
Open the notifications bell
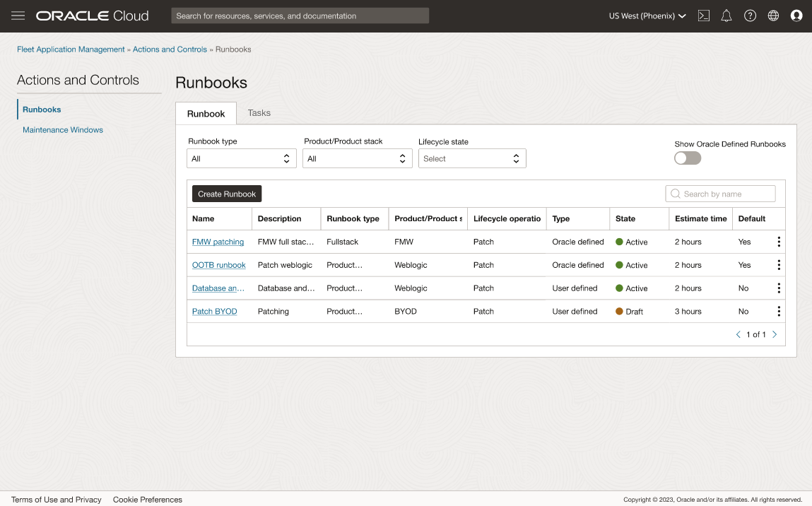(x=726, y=15)
